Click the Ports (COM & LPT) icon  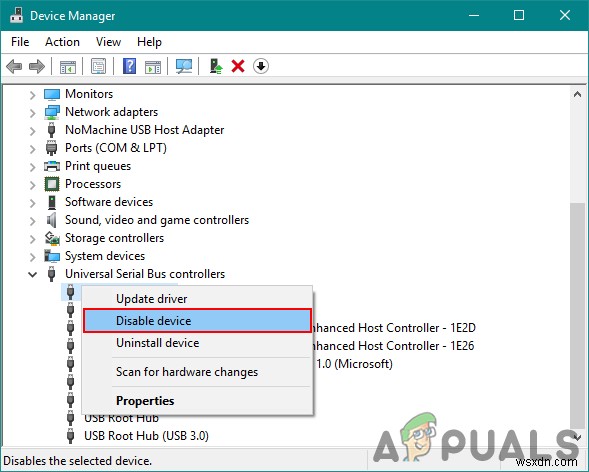[51, 148]
